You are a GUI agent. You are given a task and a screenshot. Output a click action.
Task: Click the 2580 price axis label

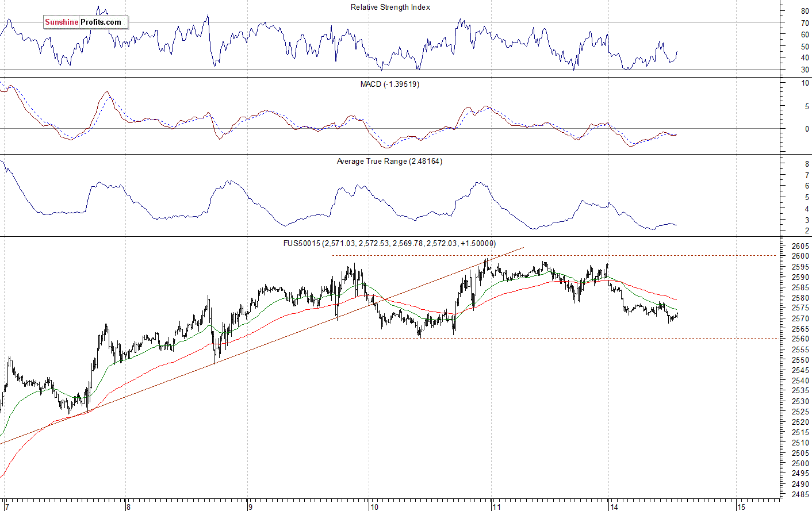(800, 298)
